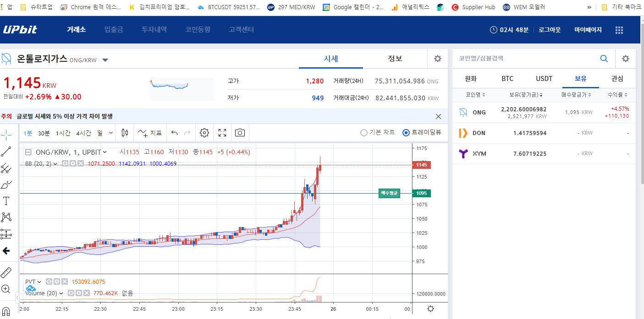Expand the PVT indicator dropdown

click(39, 282)
